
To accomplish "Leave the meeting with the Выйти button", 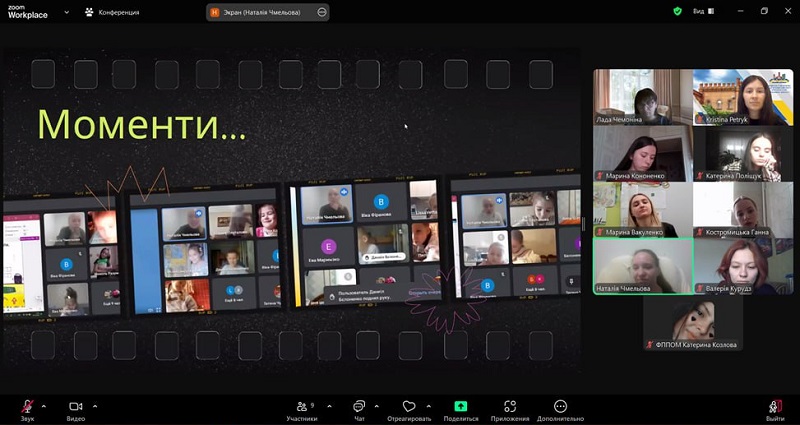I will point(776,410).
